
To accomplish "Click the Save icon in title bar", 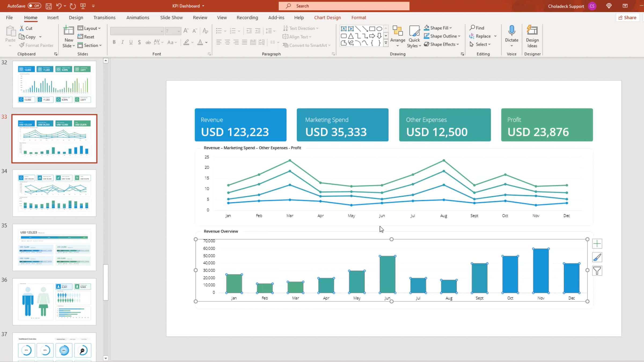I will (49, 6).
